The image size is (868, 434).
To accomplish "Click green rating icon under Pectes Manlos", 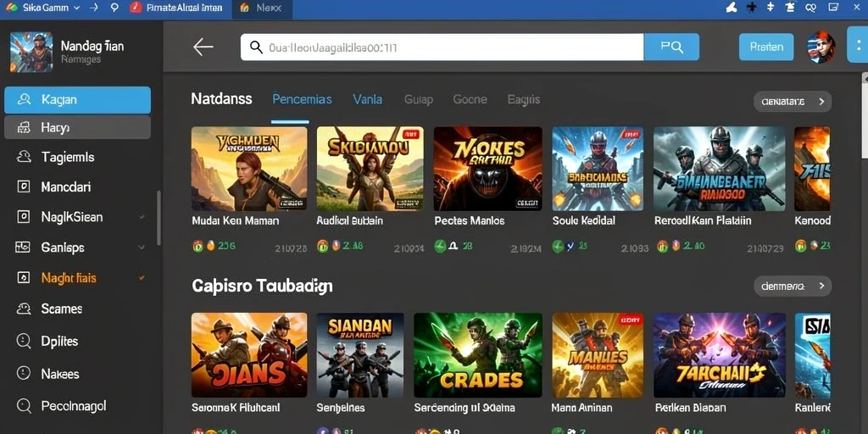I will click(x=441, y=246).
